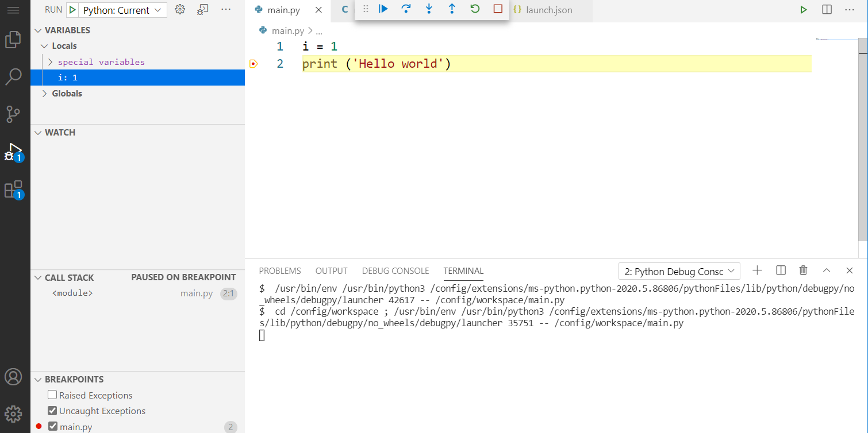Click the Step Into debug icon

pos(429,9)
